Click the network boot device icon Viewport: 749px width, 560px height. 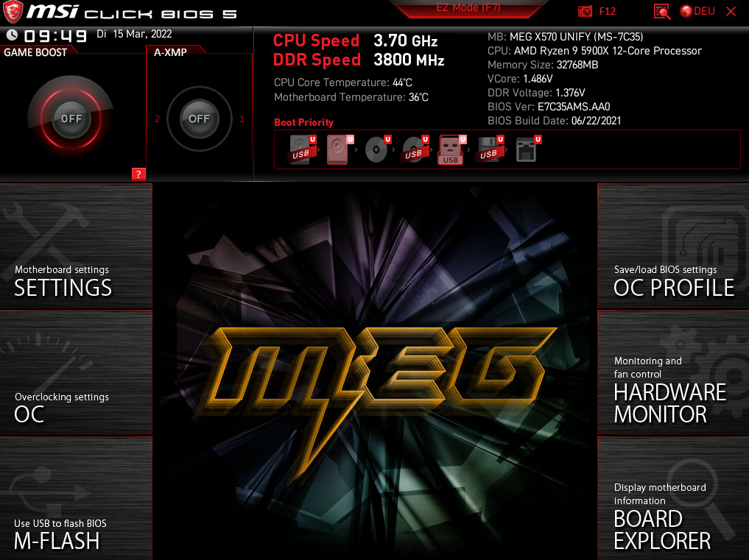pyautogui.click(x=527, y=149)
